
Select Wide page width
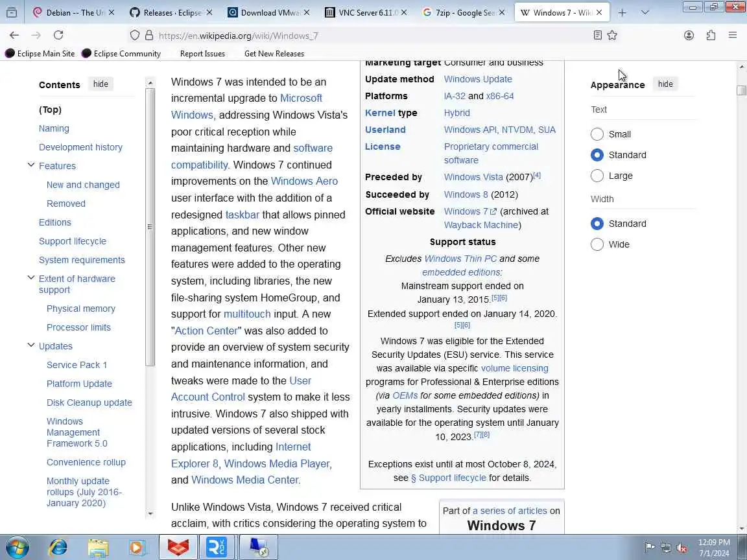[x=597, y=244]
